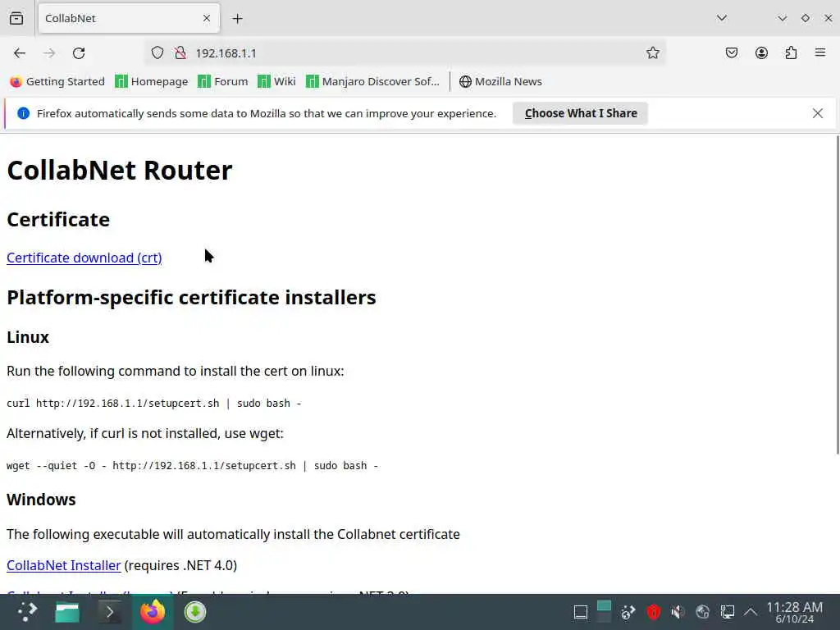The height and width of the screenshot is (630, 840).
Task: Open the muted volume tray icon
Action: pyautogui.click(x=677, y=612)
